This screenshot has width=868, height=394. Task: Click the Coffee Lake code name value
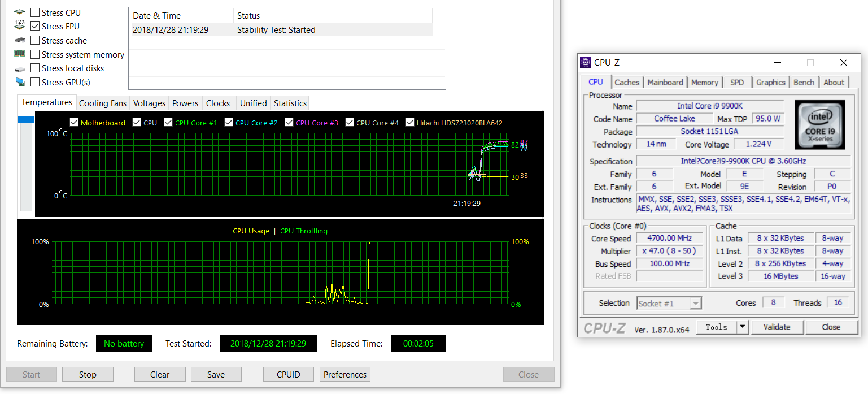[674, 119]
